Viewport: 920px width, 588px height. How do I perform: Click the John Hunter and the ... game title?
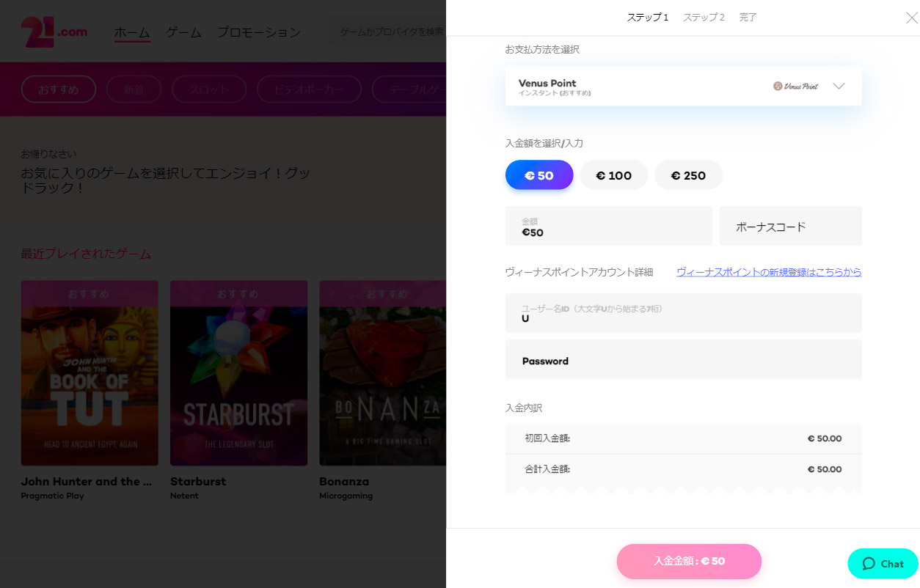pyautogui.click(x=87, y=482)
